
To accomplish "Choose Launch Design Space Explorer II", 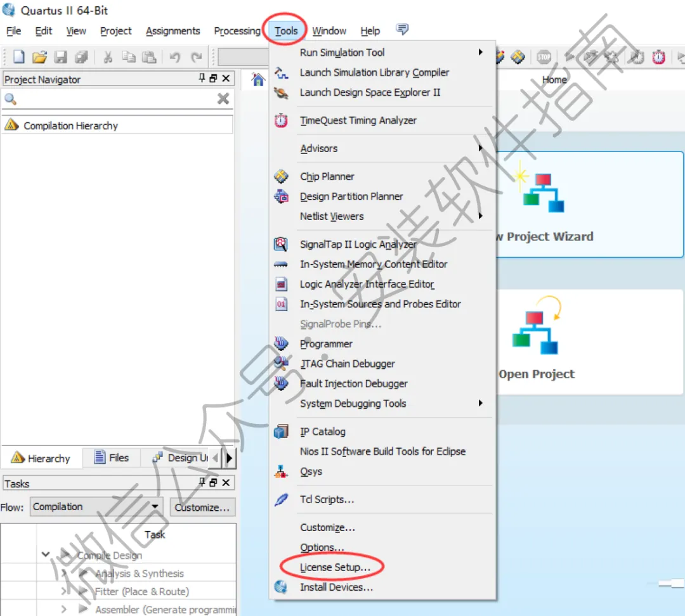I will point(382,93).
